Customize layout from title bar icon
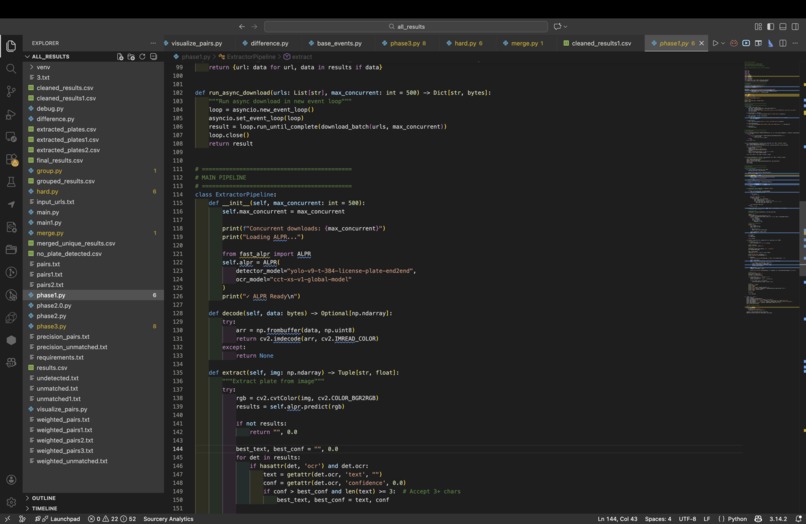The width and height of the screenshot is (806, 524). (758, 26)
